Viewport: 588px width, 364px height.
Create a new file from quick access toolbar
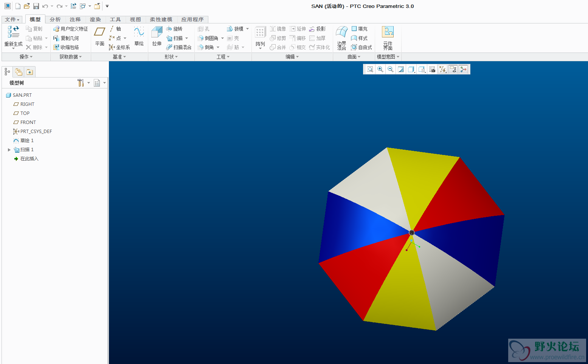pyautogui.click(x=18, y=6)
